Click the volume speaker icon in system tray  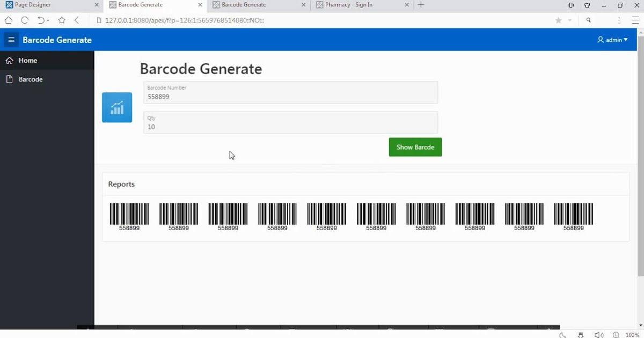tap(598, 334)
